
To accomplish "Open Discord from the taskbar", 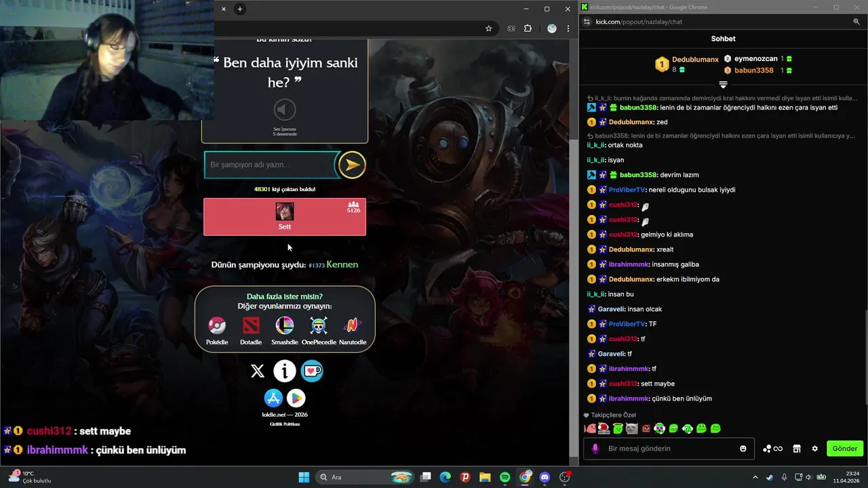I will click(545, 477).
